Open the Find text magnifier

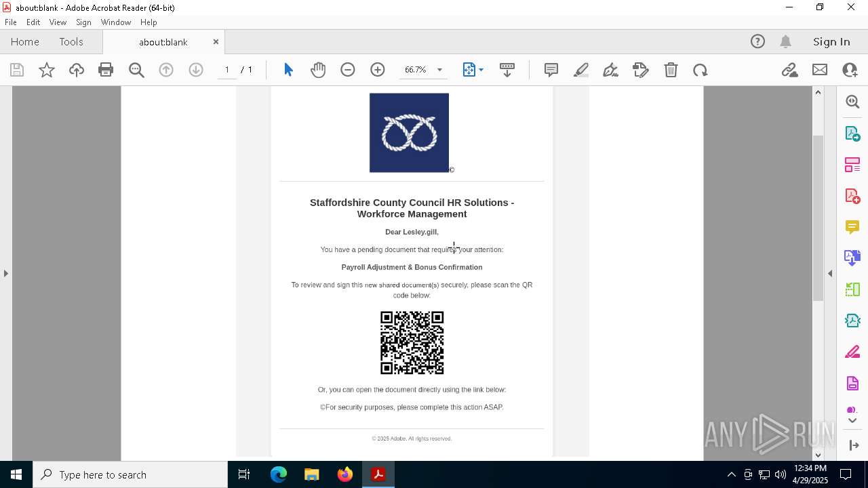tap(136, 70)
